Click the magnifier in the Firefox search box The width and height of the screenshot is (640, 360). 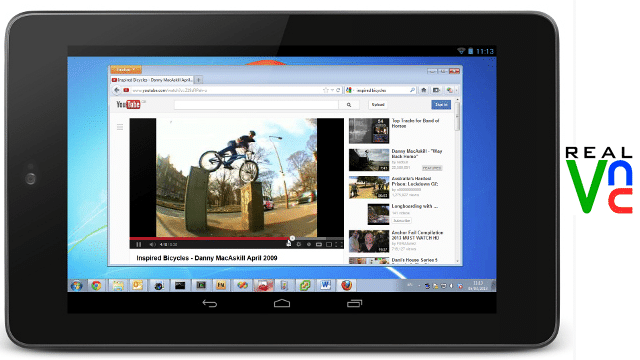[x=412, y=90]
